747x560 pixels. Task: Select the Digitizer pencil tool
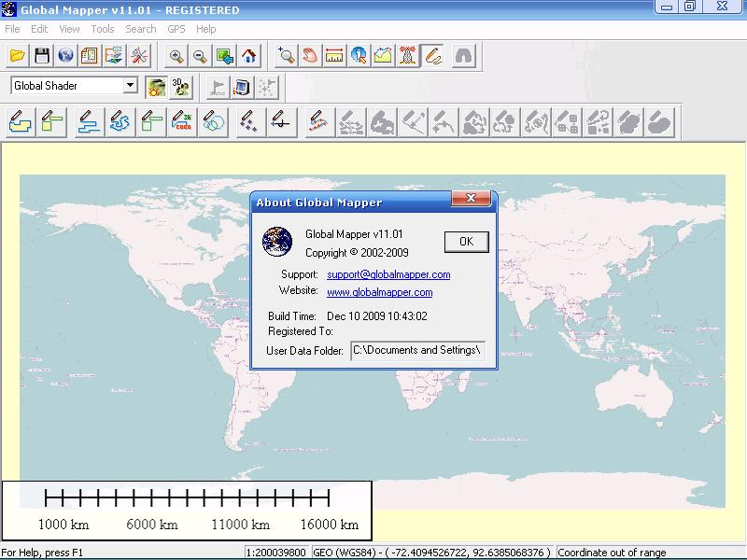[432, 56]
